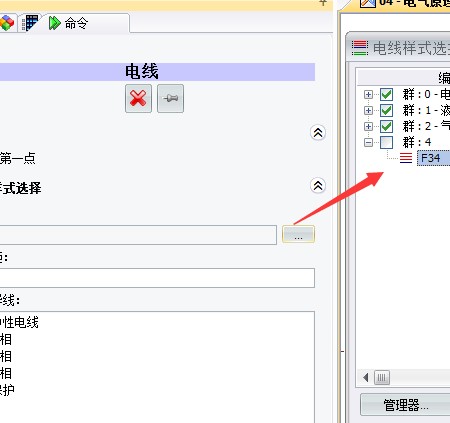Uncheck the 群:1 checkbox
Screen dimensions: 450x423
[x=386, y=110]
